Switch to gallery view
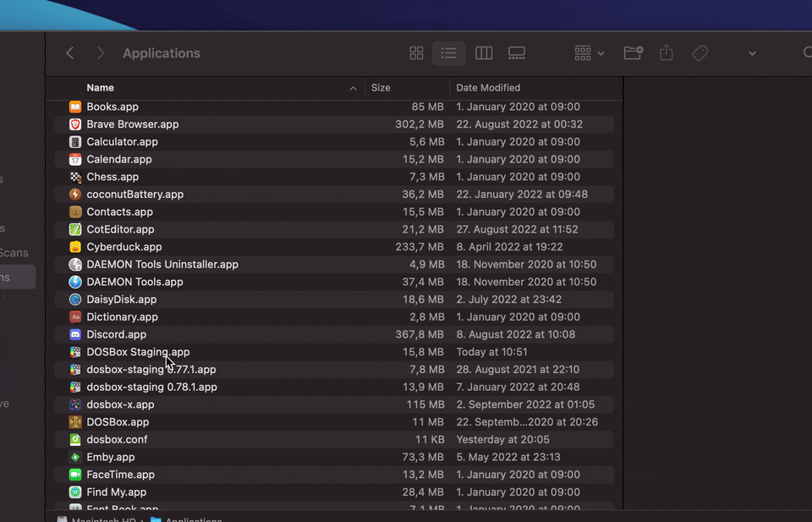Screen dimensions: 812x522 [x=517, y=52]
